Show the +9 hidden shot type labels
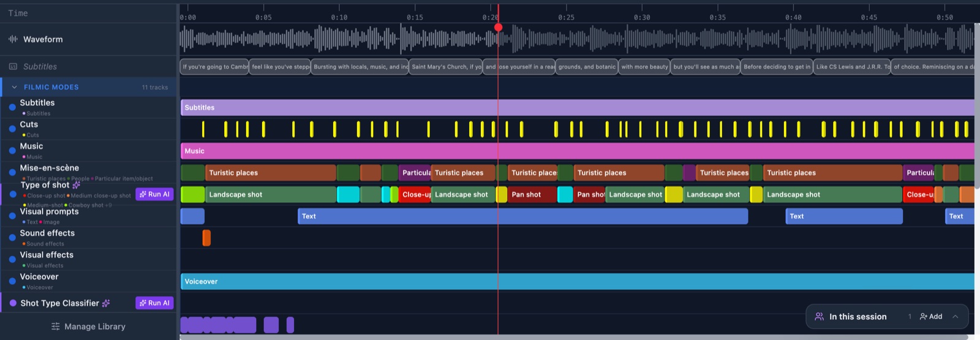 [108, 205]
